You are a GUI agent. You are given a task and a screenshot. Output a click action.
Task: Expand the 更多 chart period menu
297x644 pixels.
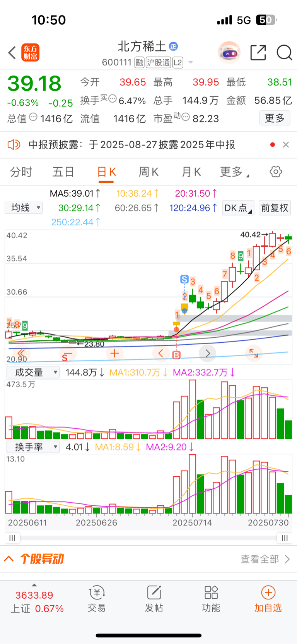tap(234, 172)
